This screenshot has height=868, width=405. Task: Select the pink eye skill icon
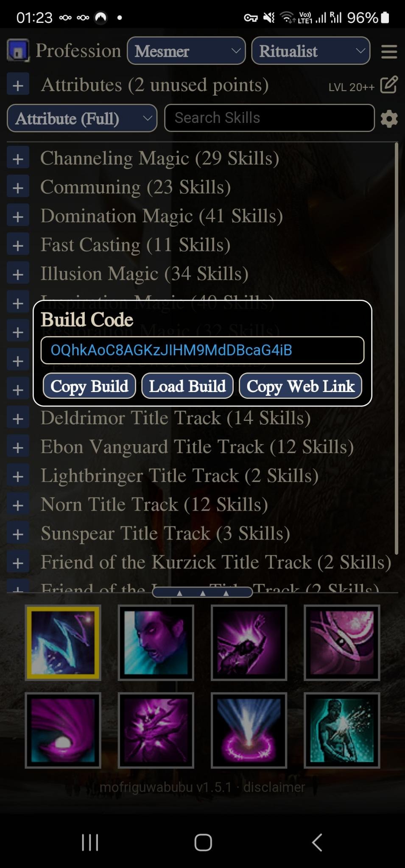tap(342, 643)
